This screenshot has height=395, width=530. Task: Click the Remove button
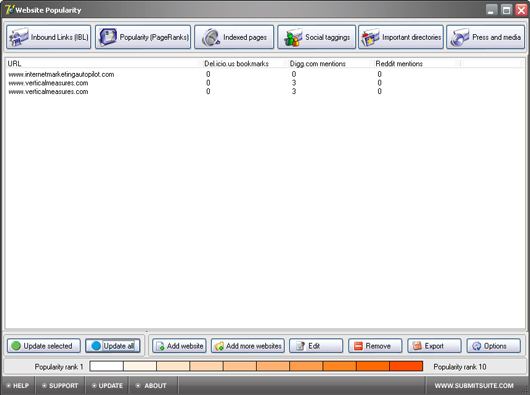375,346
